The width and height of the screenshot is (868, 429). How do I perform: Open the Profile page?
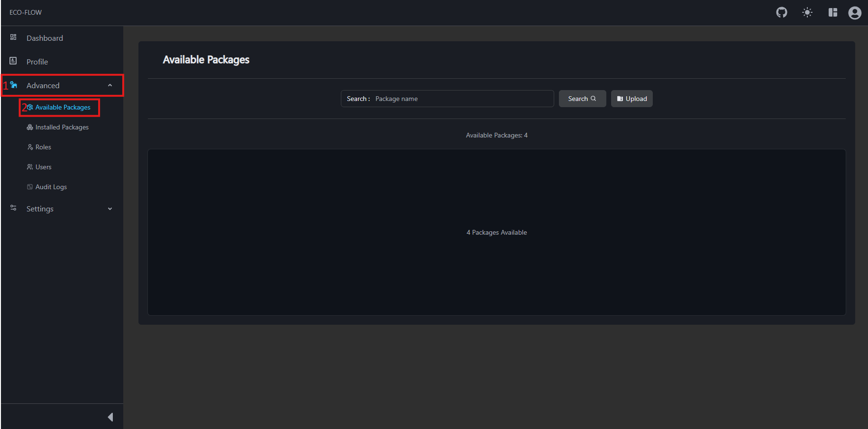coord(37,62)
